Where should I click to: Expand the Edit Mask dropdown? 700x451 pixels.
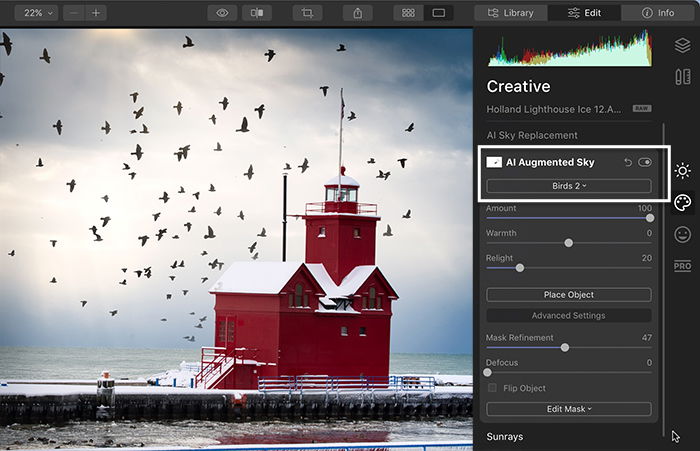[569, 409]
